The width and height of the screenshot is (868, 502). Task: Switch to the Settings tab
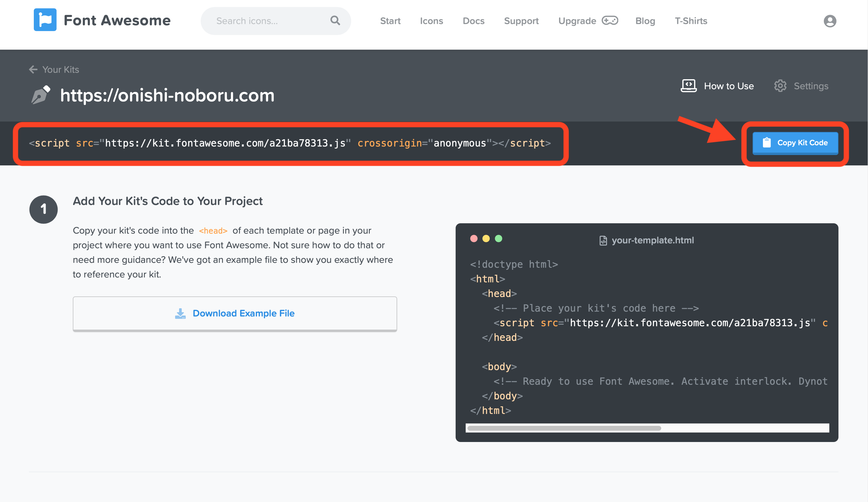(x=811, y=86)
